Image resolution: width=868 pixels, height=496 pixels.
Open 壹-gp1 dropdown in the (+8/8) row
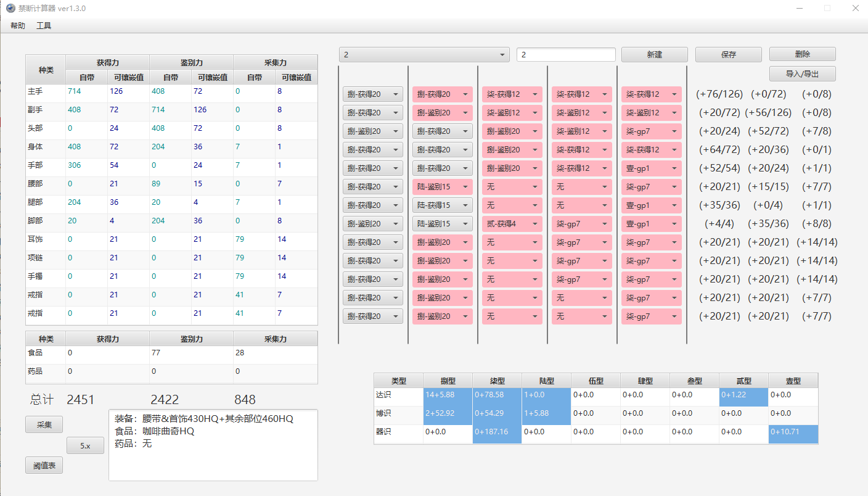[652, 223]
